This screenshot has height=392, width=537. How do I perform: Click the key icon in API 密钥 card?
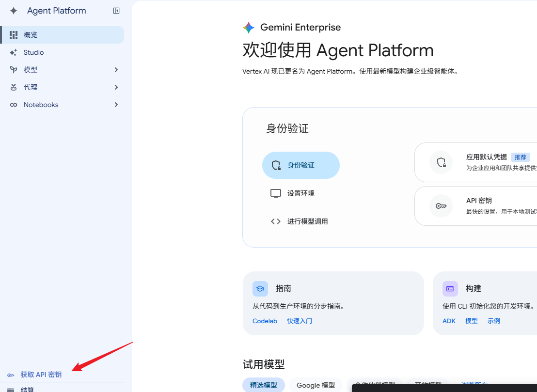tap(441, 206)
